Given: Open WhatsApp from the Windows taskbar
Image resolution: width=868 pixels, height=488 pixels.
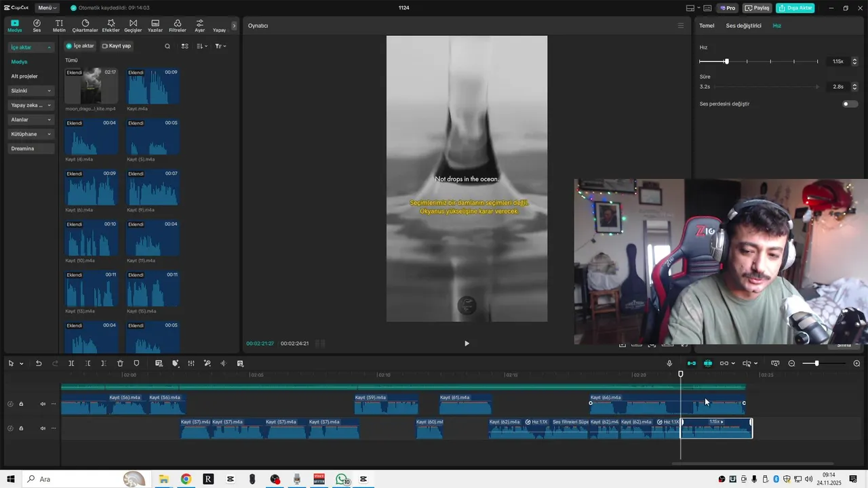Looking at the screenshot, I should (x=342, y=479).
